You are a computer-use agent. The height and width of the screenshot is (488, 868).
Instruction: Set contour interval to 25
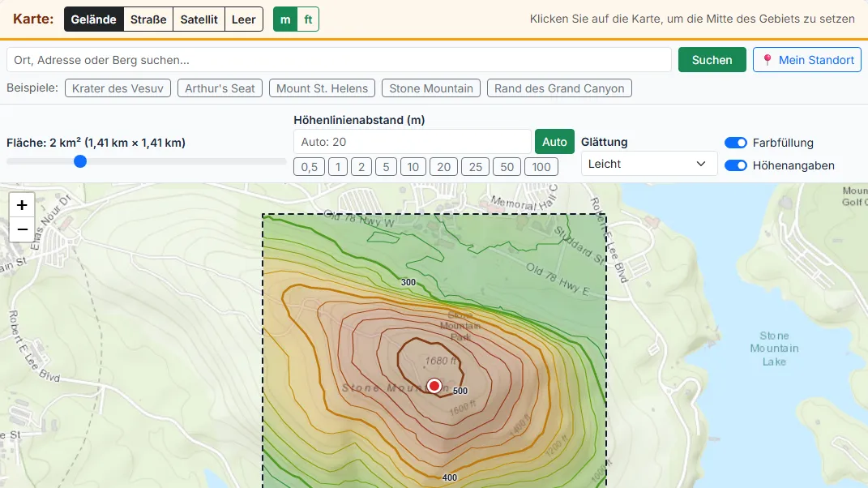(x=476, y=167)
